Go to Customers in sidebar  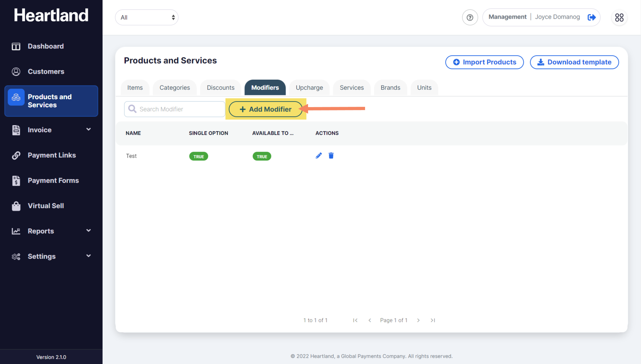[46, 71]
